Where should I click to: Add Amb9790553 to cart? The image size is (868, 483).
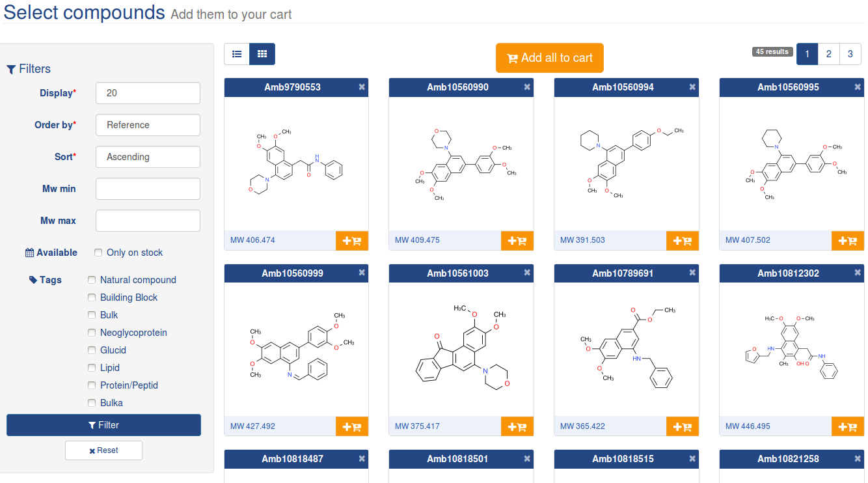click(352, 240)
